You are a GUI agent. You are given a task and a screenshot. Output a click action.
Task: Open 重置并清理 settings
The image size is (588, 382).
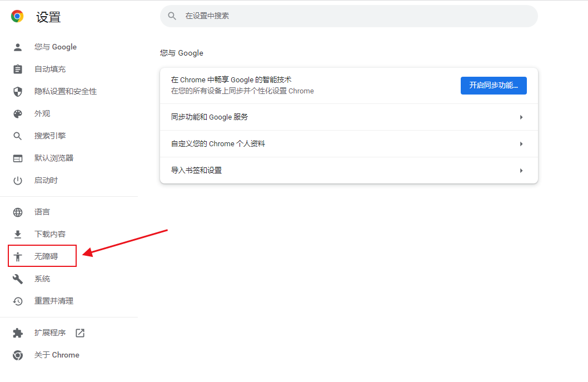54,301
